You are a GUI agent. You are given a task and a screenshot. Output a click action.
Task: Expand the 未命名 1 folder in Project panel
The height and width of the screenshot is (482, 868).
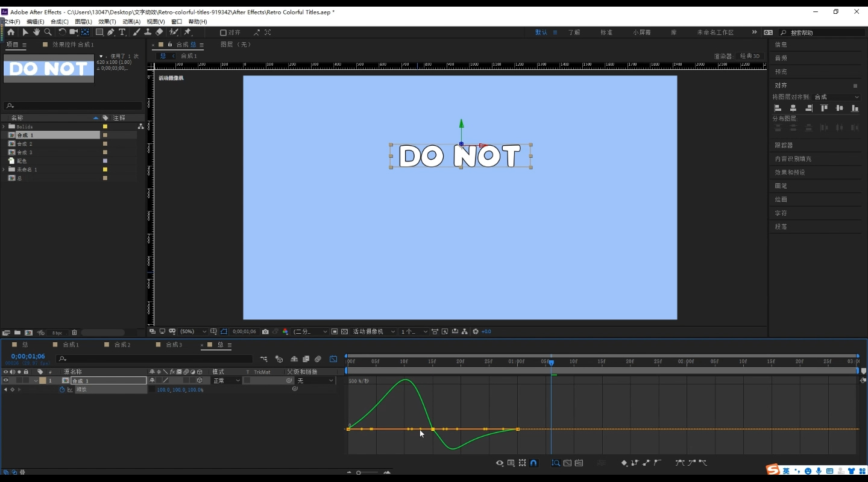(x=4, y=170)
